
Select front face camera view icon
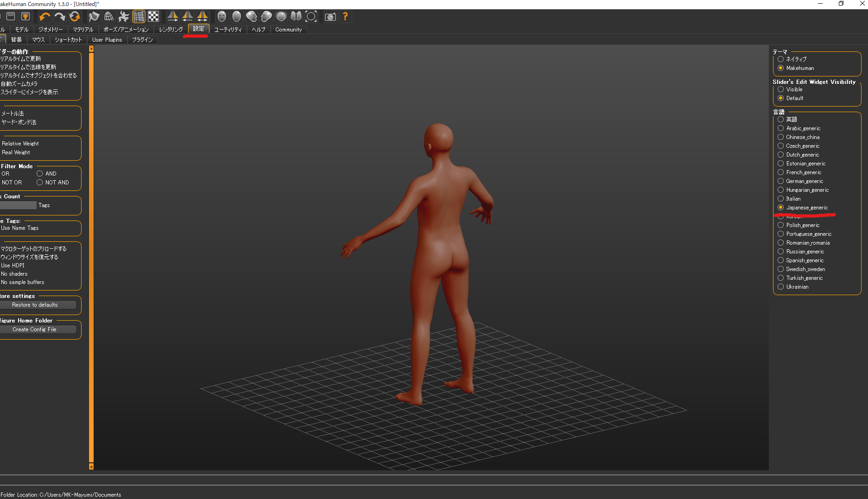pos(222,17)
